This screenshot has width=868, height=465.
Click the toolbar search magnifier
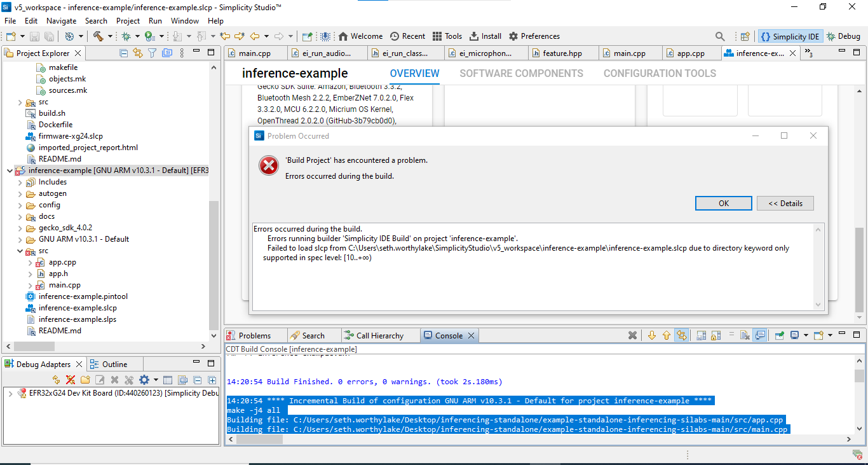720,36
